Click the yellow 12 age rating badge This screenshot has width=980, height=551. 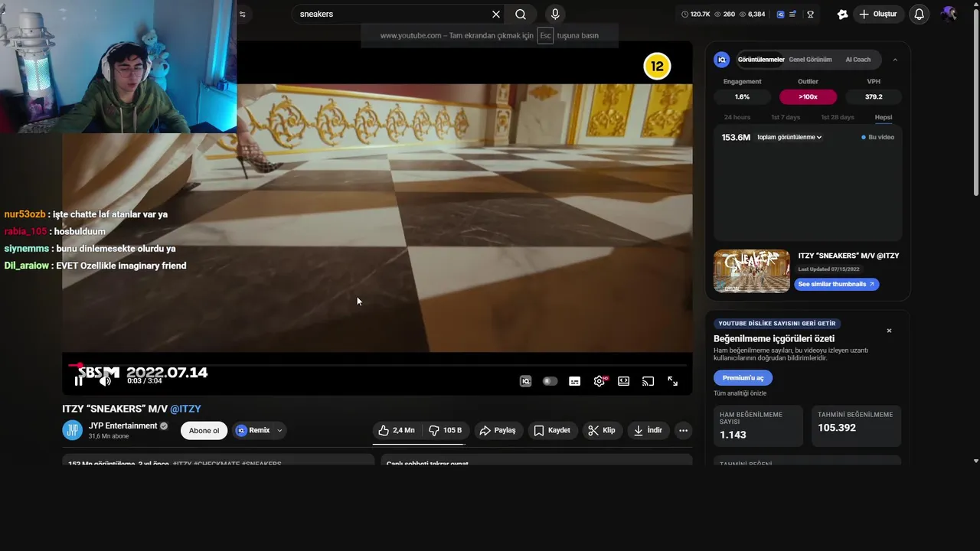[x=657, y=67]
